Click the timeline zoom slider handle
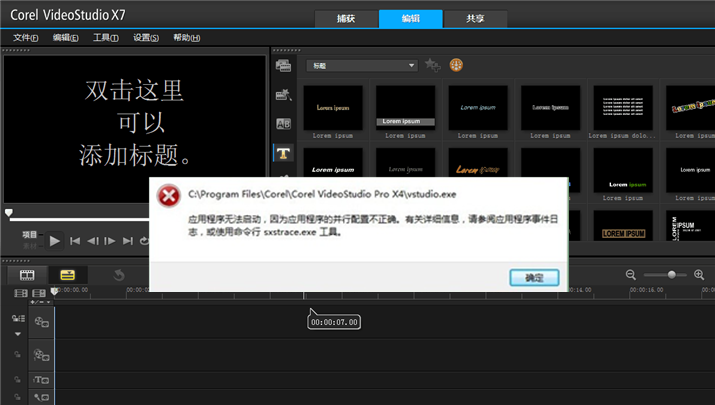This screenshot has height=405, width=715. point(671,275)
